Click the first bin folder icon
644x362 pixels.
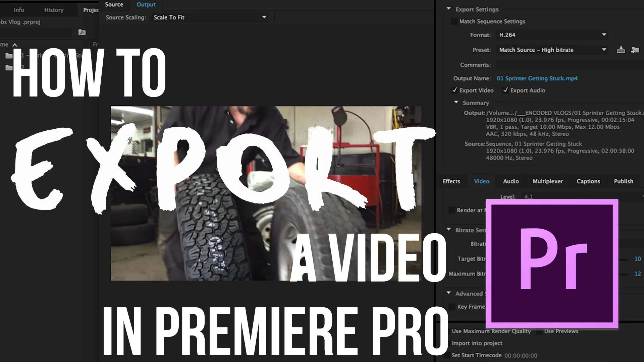[x=9, y=56]
